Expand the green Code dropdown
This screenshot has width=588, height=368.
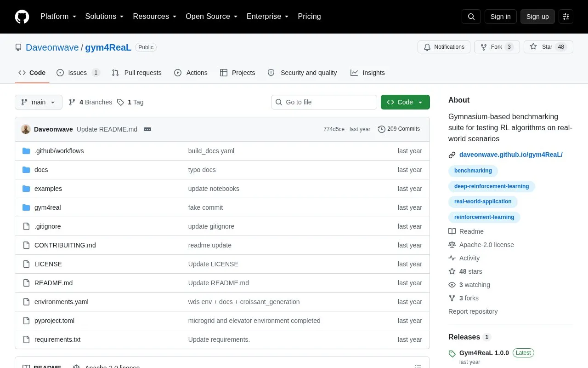click(x=405, y=102)
